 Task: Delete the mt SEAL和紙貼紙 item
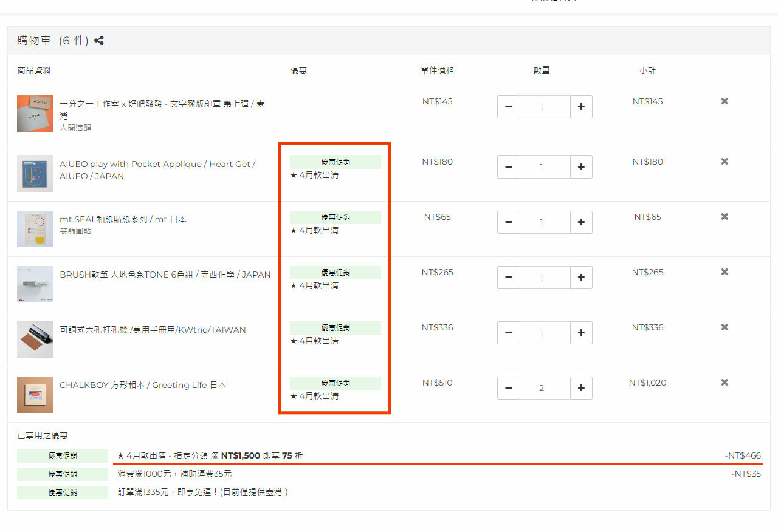point(725,217)
